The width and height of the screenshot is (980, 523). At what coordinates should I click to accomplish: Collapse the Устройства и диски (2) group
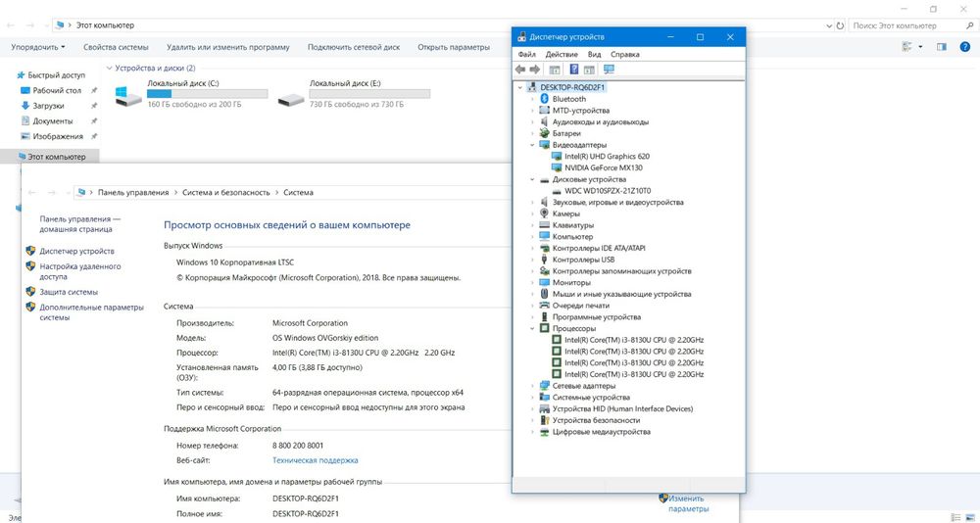pos(110,69)
